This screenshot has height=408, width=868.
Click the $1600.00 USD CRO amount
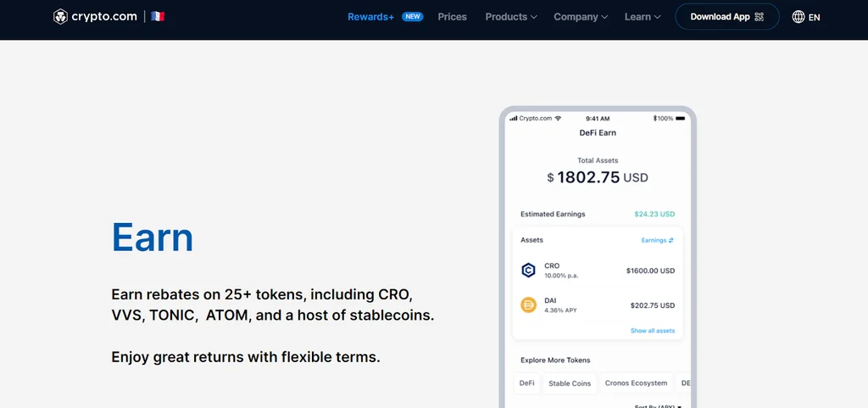point(650,271)
